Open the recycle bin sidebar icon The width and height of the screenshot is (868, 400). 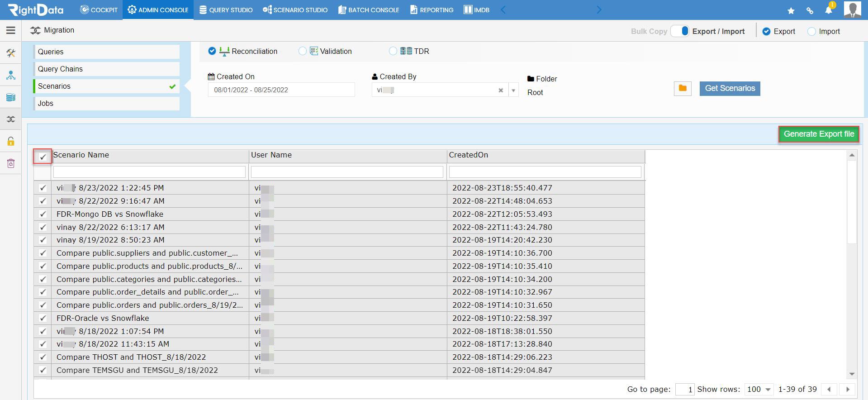(11, 163)
